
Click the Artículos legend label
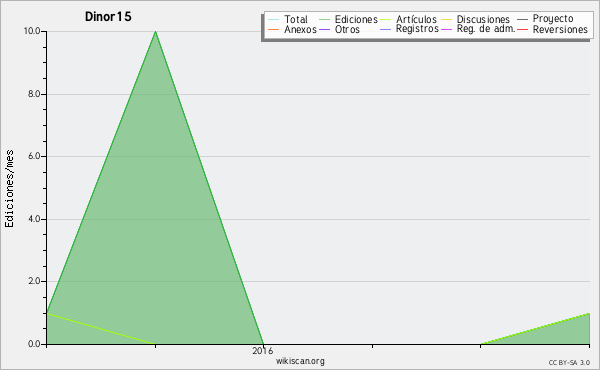(x=416, y=19)
